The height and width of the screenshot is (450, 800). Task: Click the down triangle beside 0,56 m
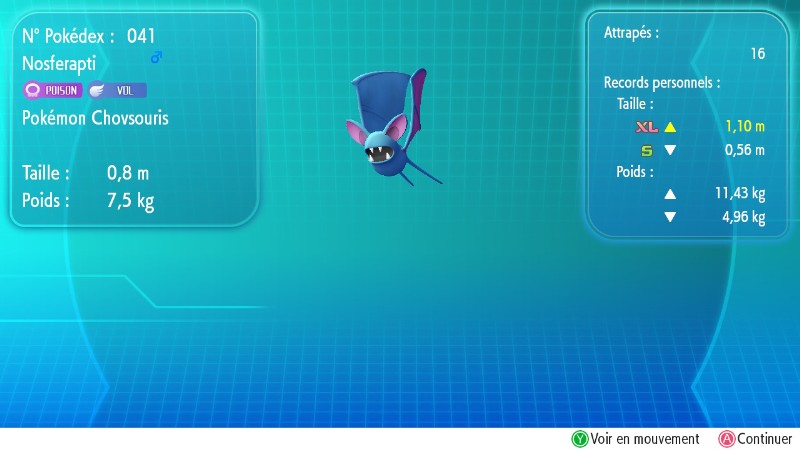[x=670, y=151]
